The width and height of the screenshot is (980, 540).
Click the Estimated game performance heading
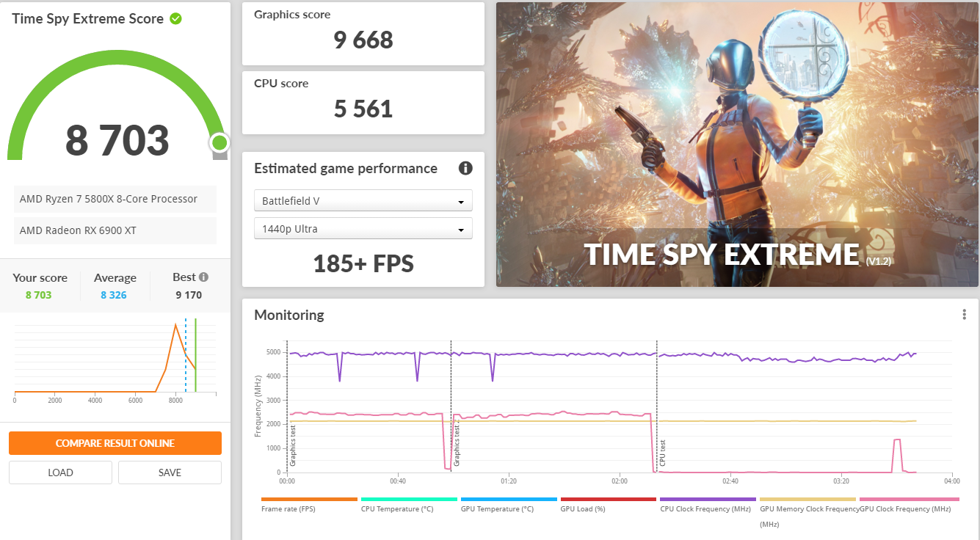click(x=346, y=168)
